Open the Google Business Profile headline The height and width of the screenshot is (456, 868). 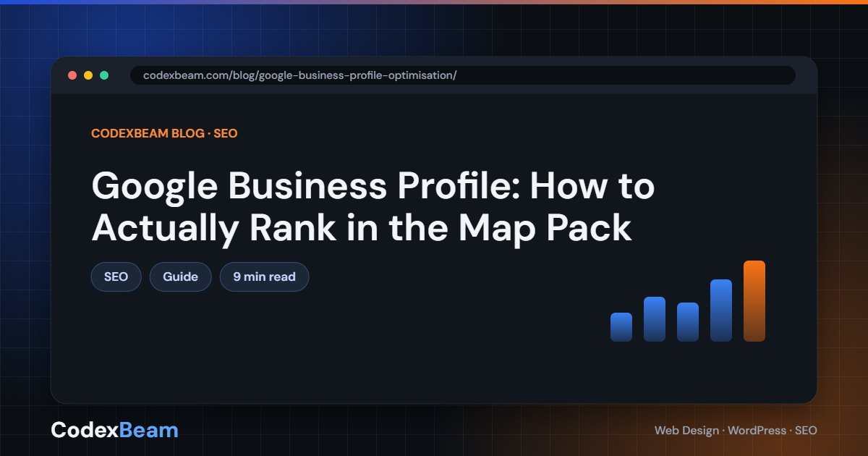click(x=373, y=207)
